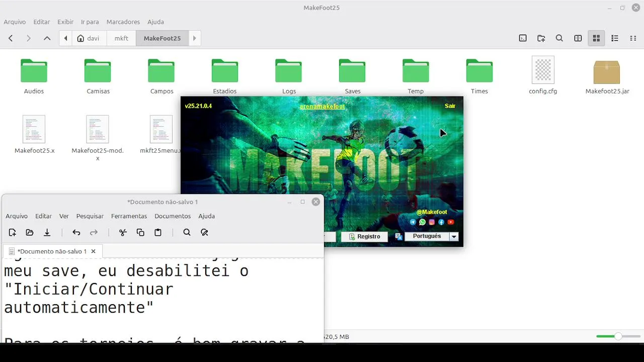Open the file manager Ajuda menu
The height and width of the screenshot is (362, 644).
[x=155, y=22]
